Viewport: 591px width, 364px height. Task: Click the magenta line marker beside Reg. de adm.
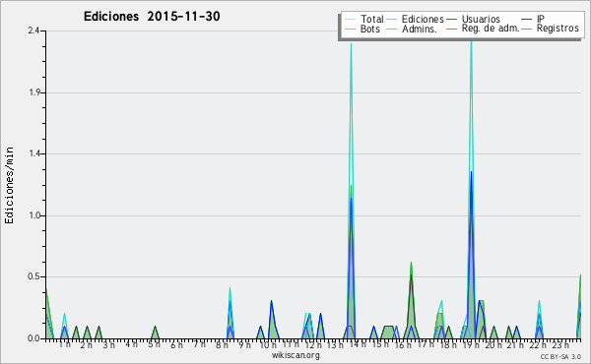pyautogui.click(x=451, y=30)
